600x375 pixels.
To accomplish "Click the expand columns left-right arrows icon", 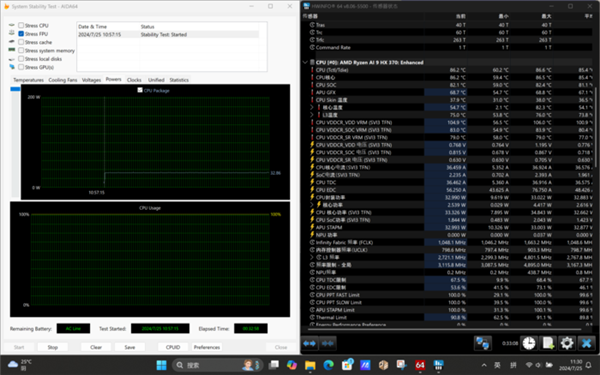I will [310, 343].
